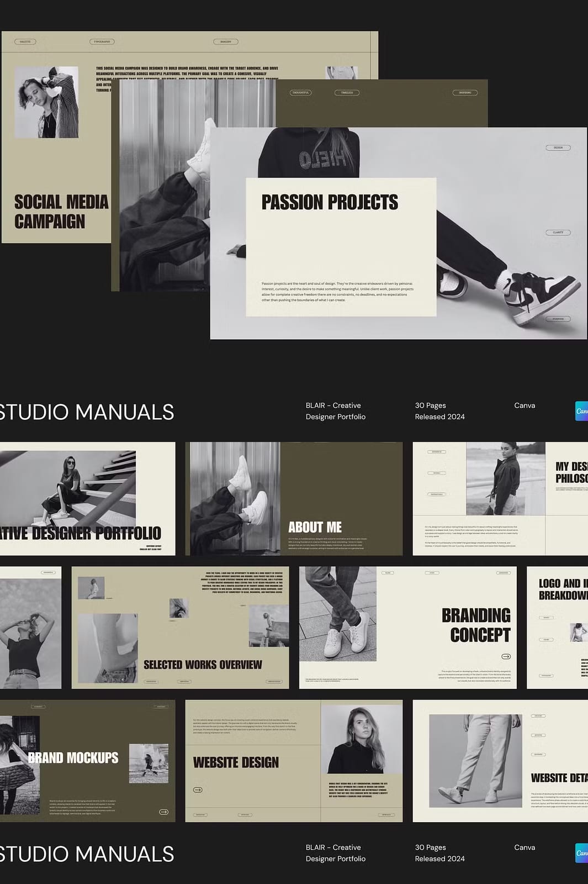Click the arrow icon under Branding Concept
588x884 pixels.
505,656
